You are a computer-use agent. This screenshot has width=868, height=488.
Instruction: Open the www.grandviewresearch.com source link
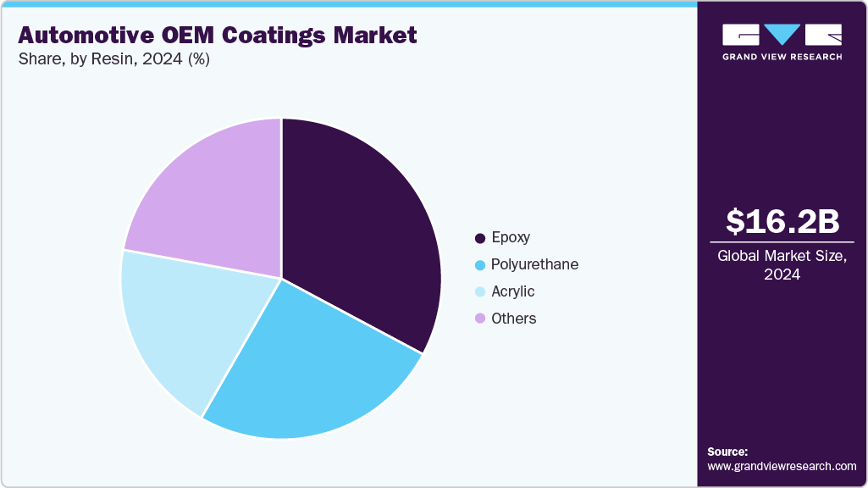[x=782, y=466]
